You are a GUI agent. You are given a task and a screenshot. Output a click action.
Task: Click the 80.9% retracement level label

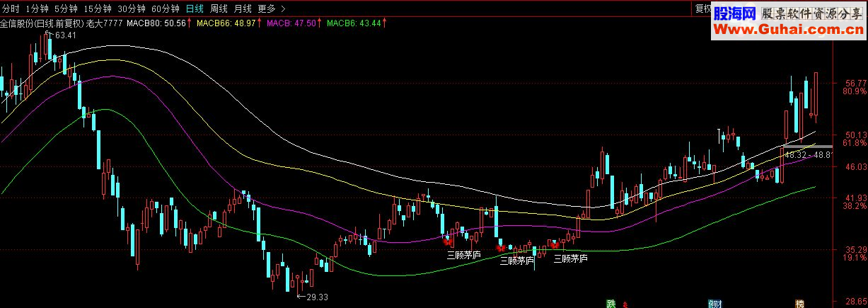tap(855, 91)
